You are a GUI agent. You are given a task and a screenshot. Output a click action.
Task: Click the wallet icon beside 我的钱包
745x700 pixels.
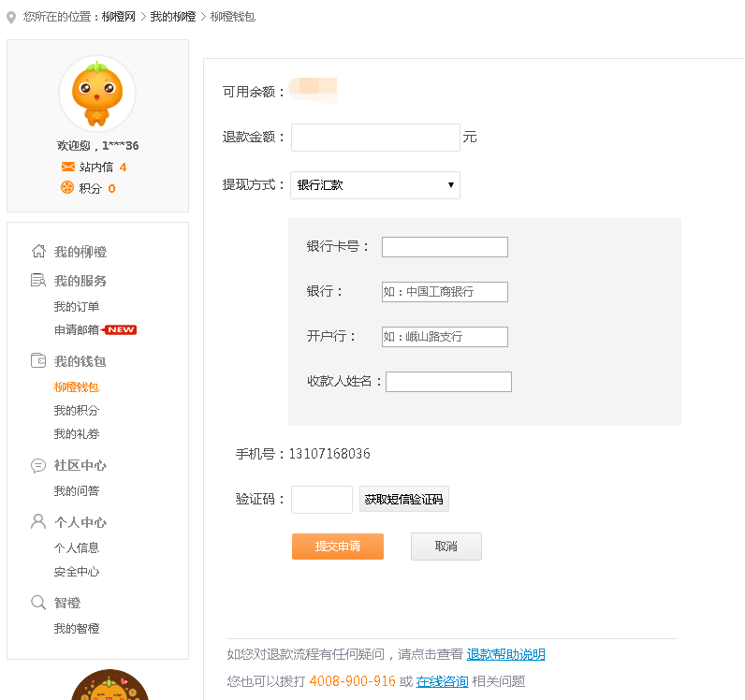[x=38, y=360]
